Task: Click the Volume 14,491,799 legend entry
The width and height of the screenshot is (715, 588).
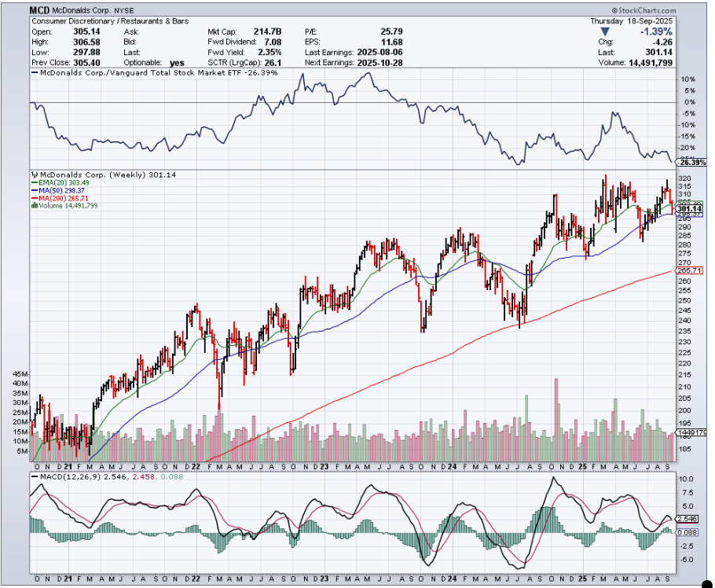Action: (68, 206)
